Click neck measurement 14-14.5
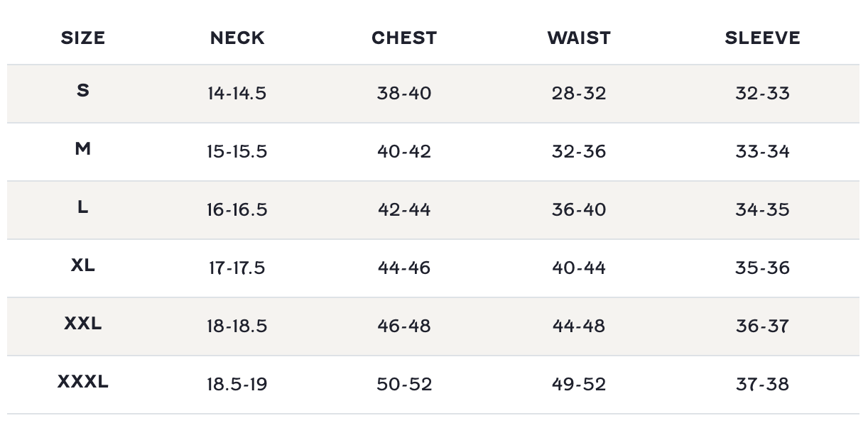 click(x=237, y=94)
